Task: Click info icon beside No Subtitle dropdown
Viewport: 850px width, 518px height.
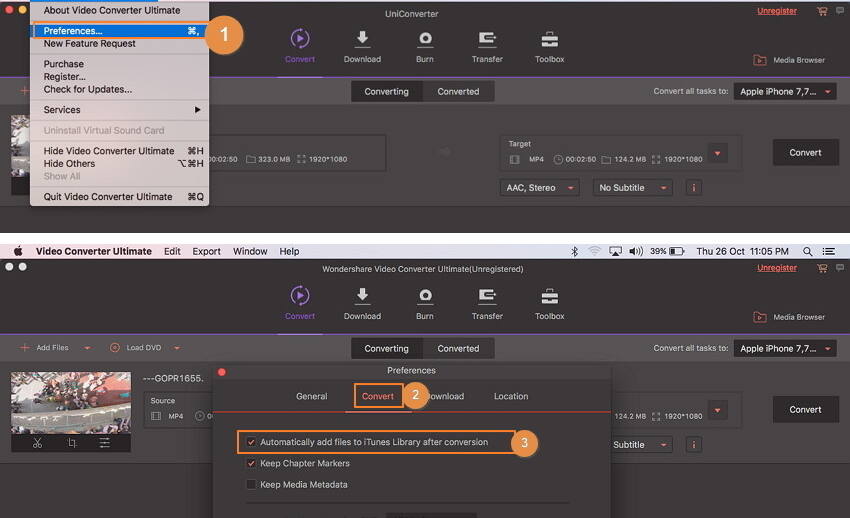Action: [693, 188]
